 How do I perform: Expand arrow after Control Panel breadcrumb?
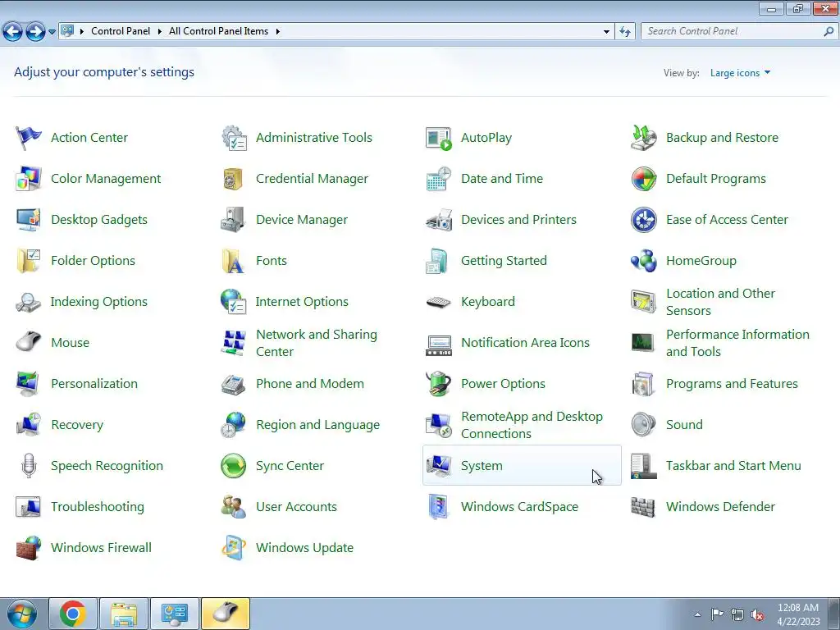tap(160, 32)
